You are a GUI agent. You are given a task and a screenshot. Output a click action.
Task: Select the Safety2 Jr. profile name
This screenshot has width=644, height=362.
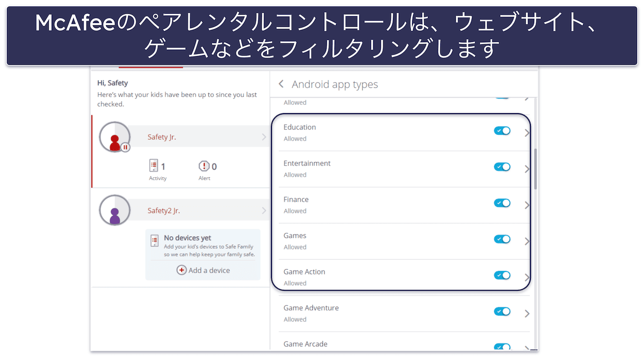pos(163,210)
